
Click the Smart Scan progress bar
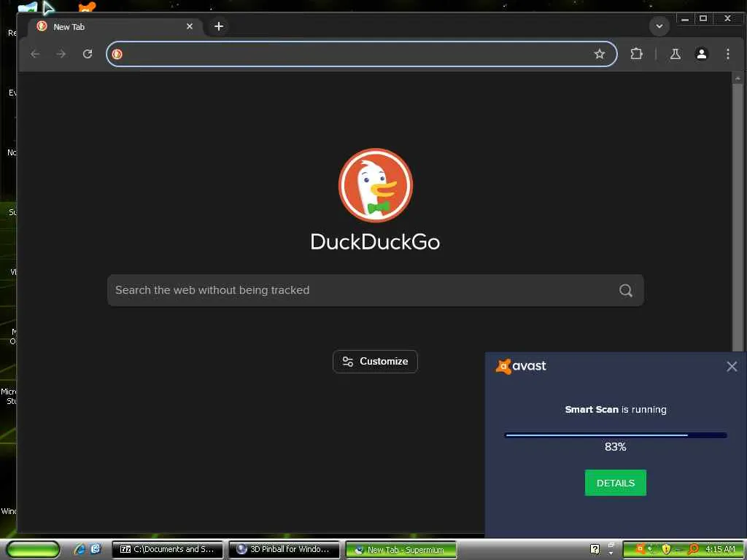click(x=616, y=435)
